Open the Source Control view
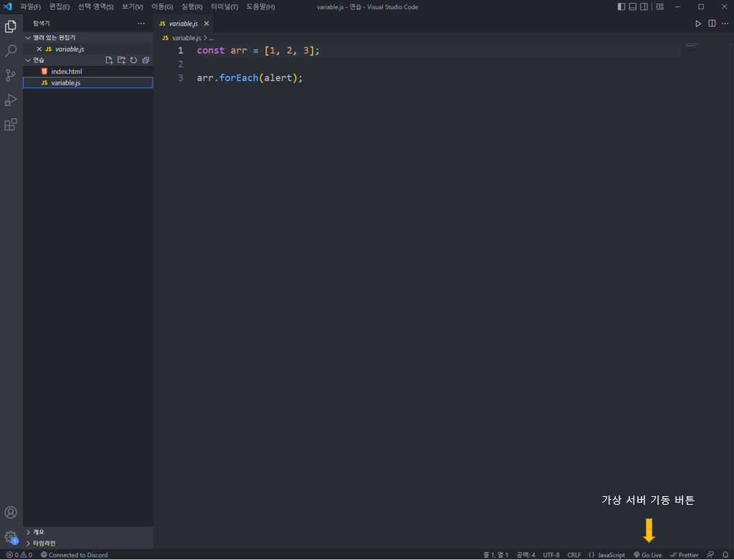 (x=10, y=75)
